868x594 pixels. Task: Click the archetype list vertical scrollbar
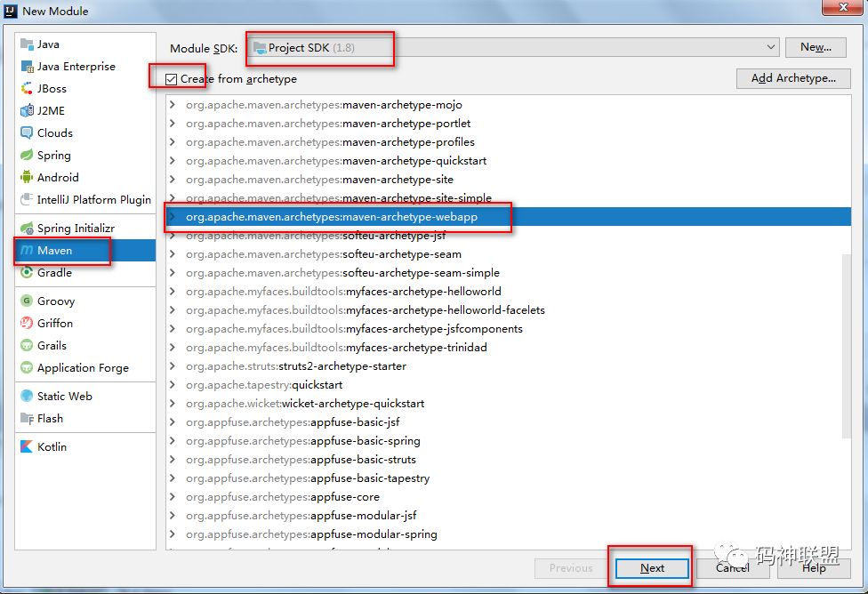click(847, 346)
